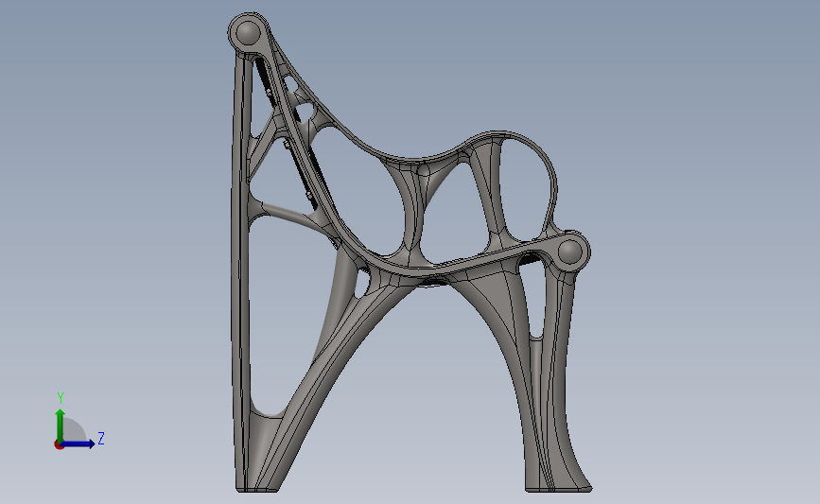Click the blue Z axis arrow of triad
This screenshot has height=504, width=820.
point(78,443)
